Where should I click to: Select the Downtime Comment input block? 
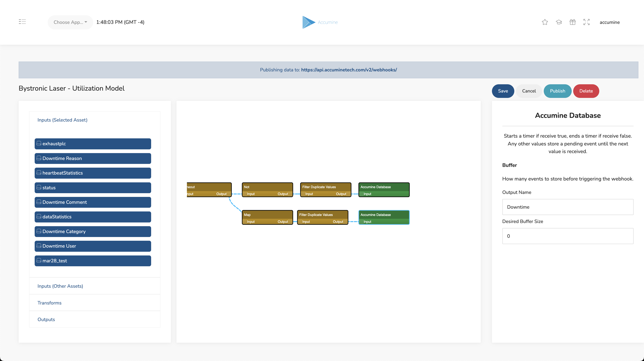[93, 202]
